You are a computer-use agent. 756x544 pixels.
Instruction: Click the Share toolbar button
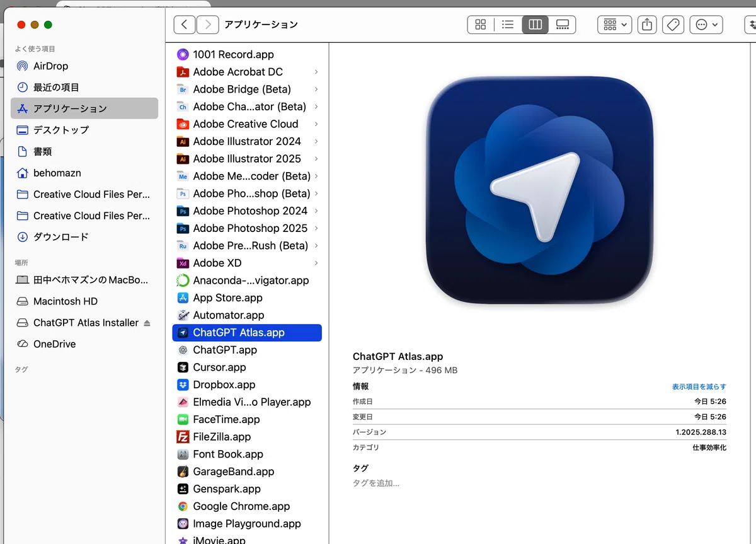647,25
